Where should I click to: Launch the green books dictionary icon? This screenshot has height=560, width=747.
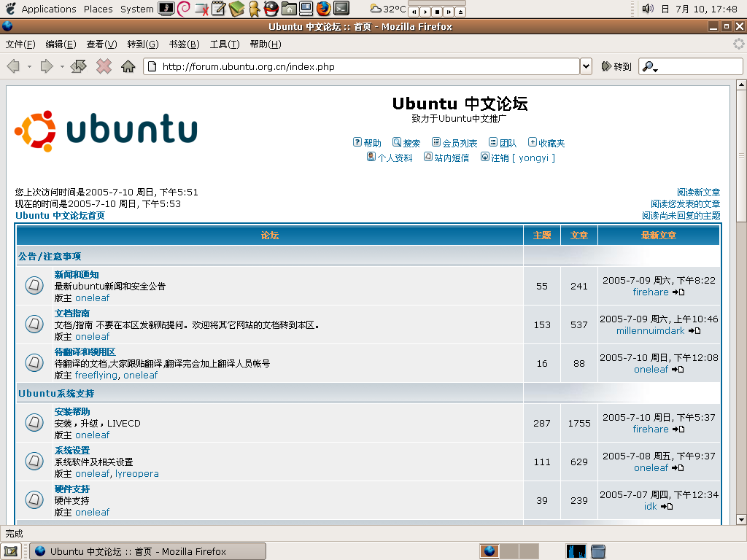click(x=236, y=8)
